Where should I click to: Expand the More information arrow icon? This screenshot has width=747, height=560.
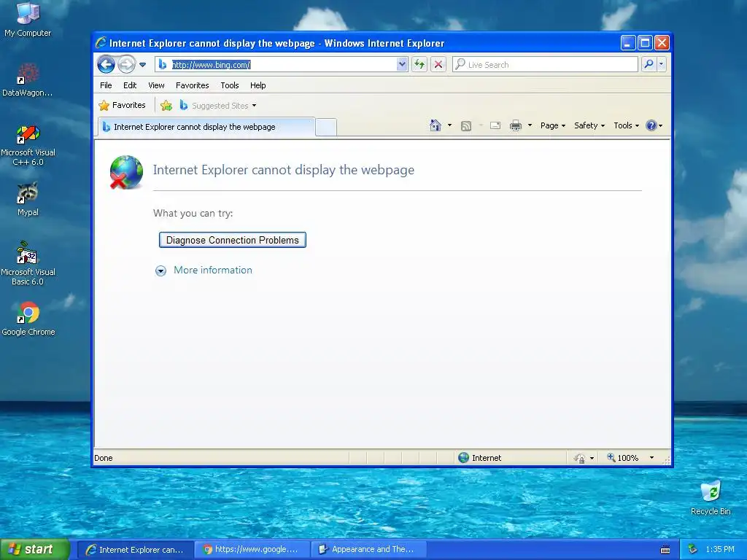[x=160, y=271]
